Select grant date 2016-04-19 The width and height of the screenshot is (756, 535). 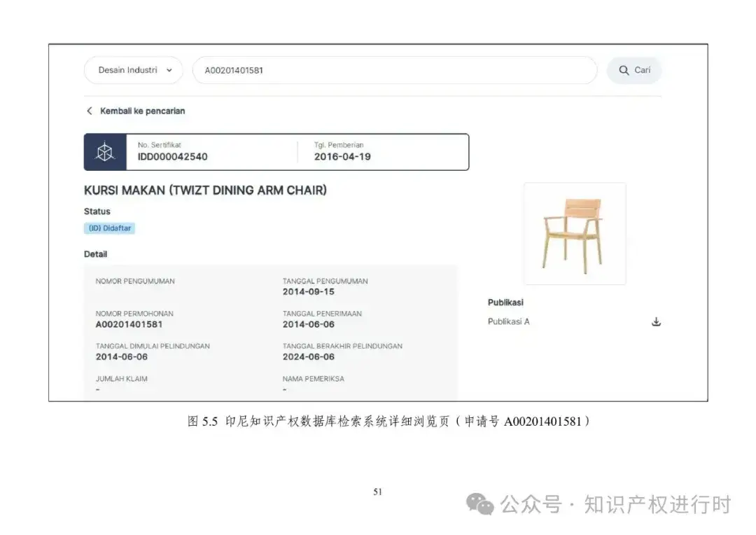tap(342, 157)
